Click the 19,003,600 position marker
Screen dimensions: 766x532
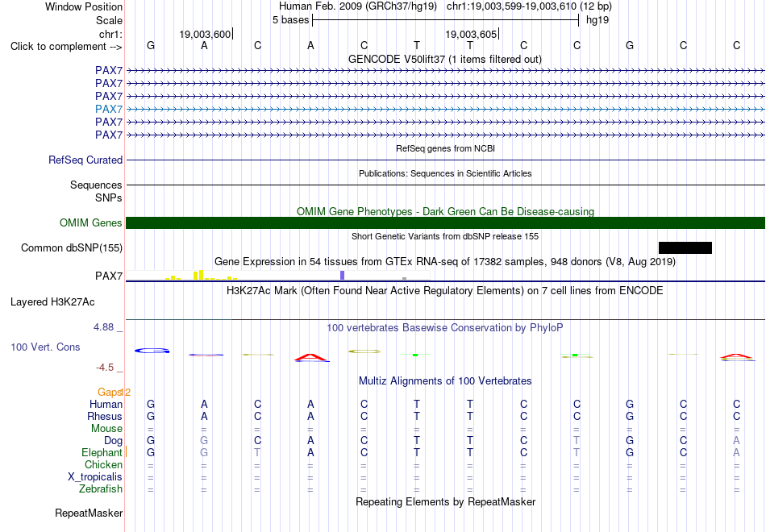tap(205, 34)
